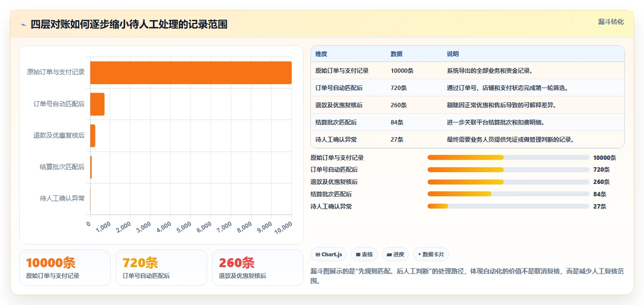This screenshot has width=644, height=305.
Task: Click the progress bar for 退款及优惠复核后
Action: [508, 182]
